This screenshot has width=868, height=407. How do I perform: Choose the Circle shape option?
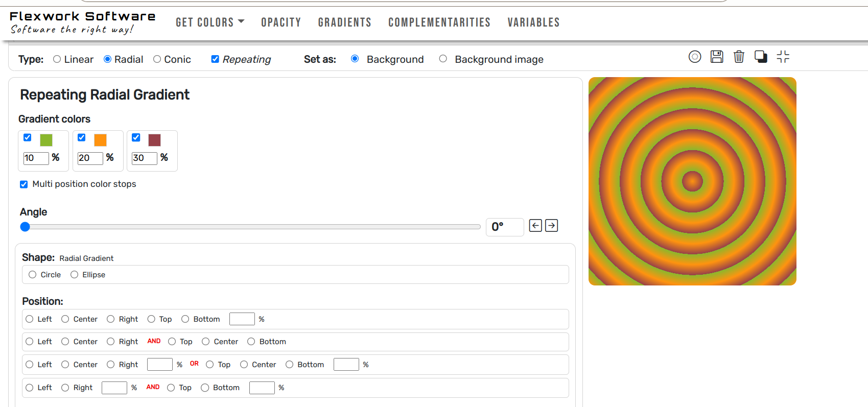(32, 275)
